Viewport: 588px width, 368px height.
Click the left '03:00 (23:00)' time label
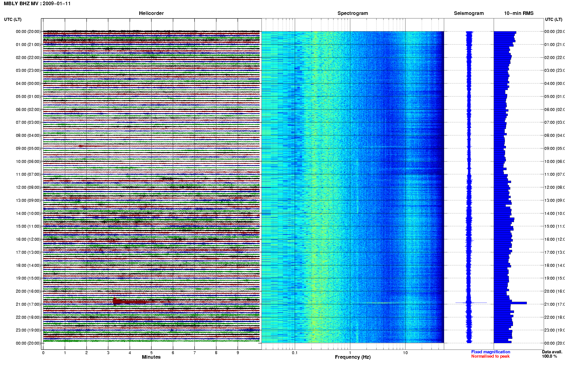(x=28, y=70)
